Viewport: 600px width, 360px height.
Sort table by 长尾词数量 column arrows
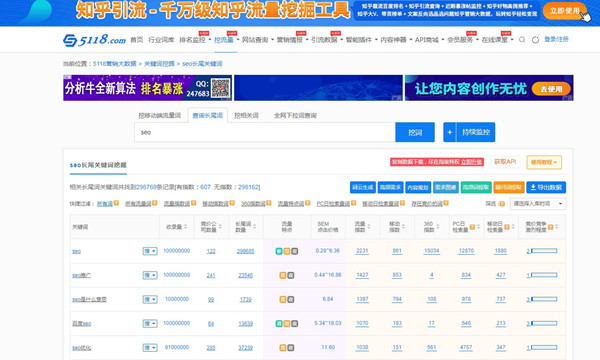pos(255,227)
